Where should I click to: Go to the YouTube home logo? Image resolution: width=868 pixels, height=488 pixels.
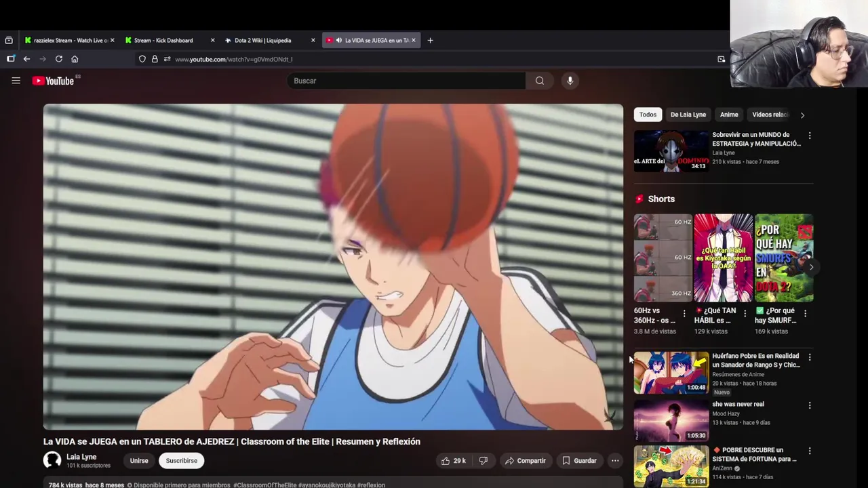(53, 81)
